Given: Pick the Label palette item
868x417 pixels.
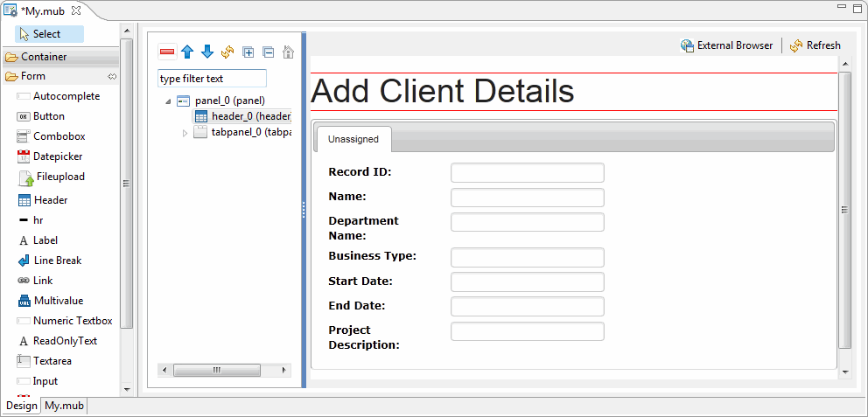Looking at the screenshot, I should point(37,240).
